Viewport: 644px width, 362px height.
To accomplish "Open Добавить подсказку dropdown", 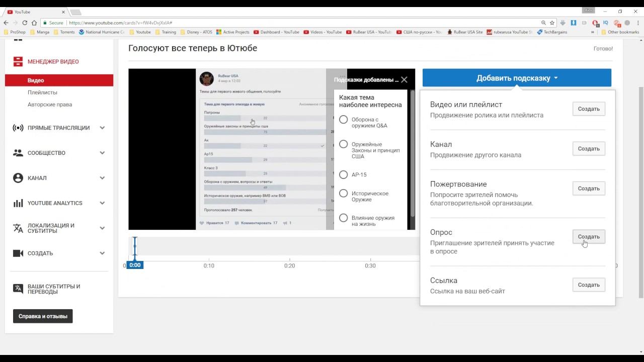I will [517, 78].
